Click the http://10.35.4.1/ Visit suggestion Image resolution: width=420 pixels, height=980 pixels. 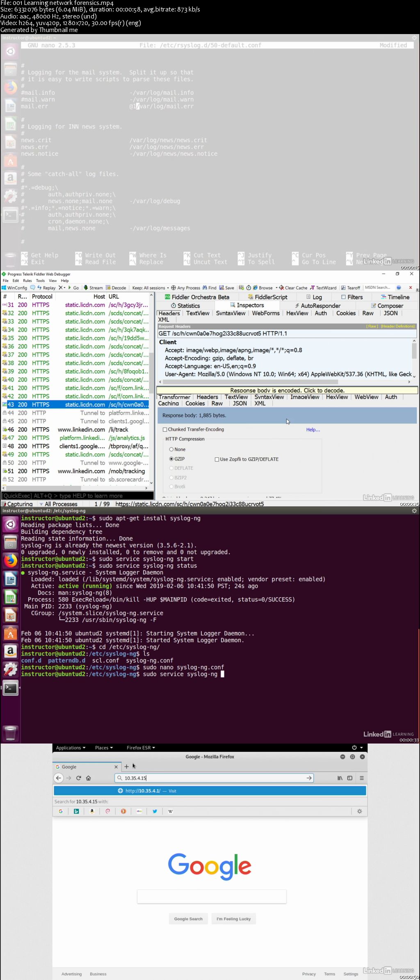pos(210,791)
